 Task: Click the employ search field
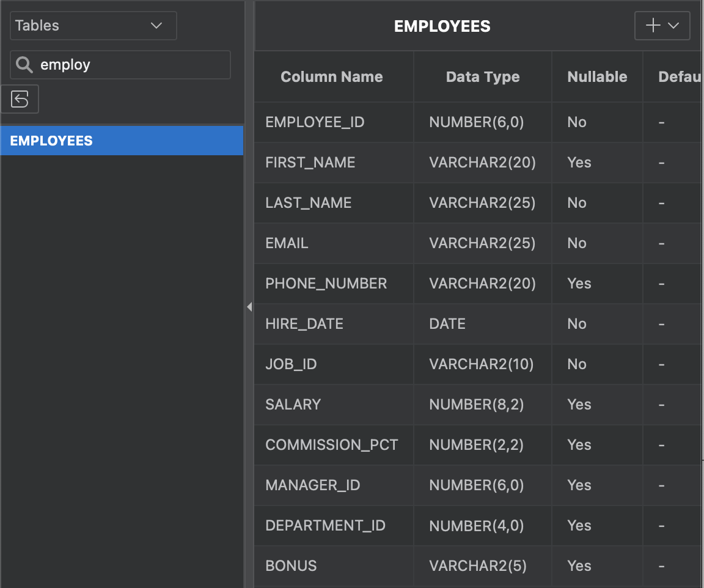(x=120, y=65)
